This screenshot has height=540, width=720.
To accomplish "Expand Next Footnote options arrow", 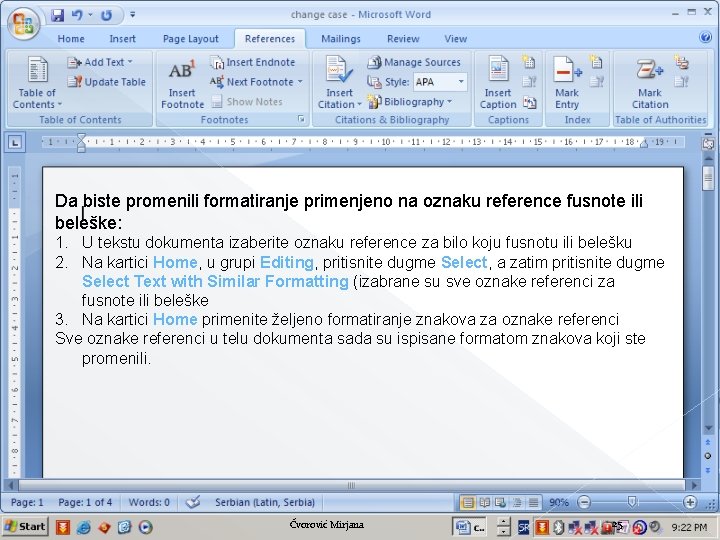I will (300, 82).
